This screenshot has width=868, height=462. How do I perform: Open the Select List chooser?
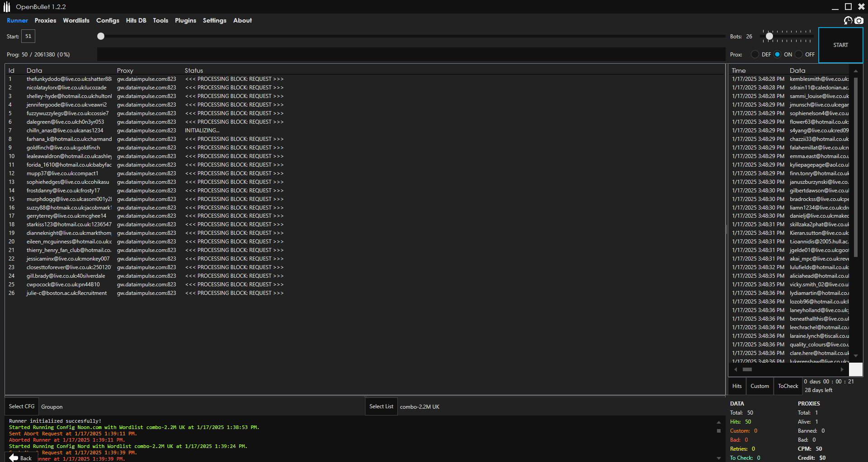[x=381, y=406]
